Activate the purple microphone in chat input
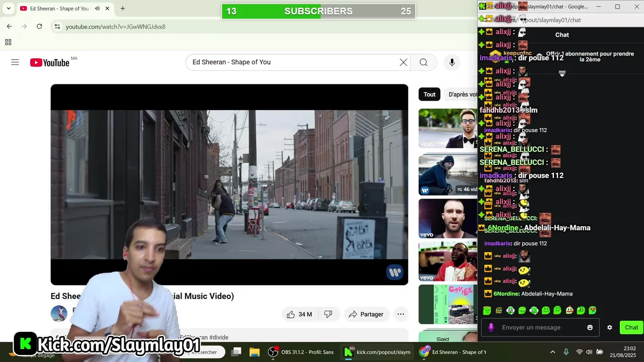 (x=492, y=327)
